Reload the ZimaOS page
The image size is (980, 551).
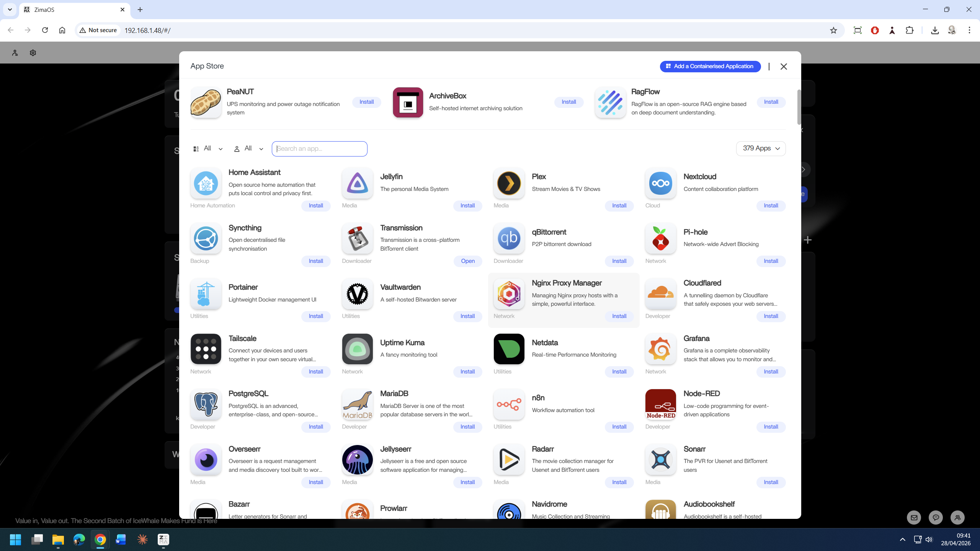tap(45, 30)
